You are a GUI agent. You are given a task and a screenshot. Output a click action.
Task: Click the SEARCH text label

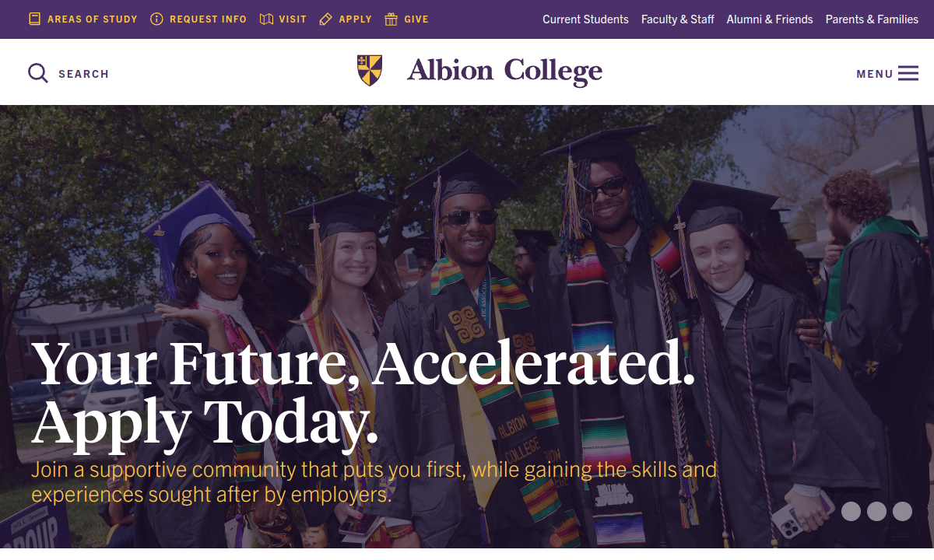(83, 74)
